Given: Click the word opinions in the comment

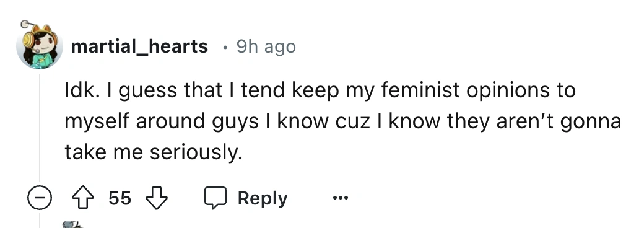Looking at the screenshot, I should point(515,91).
